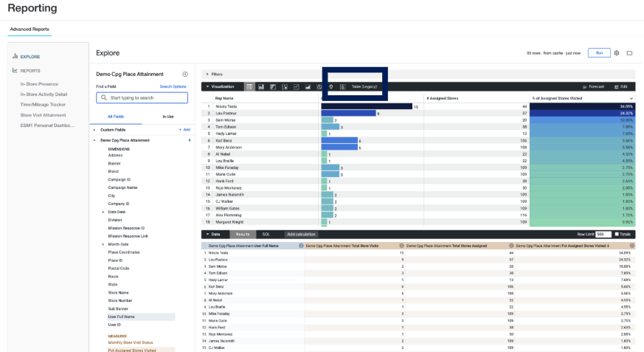Image resolution: width=644 pixels, height=352 pixels.
Task: Click the Add calculation button
Action: point(301,234)
